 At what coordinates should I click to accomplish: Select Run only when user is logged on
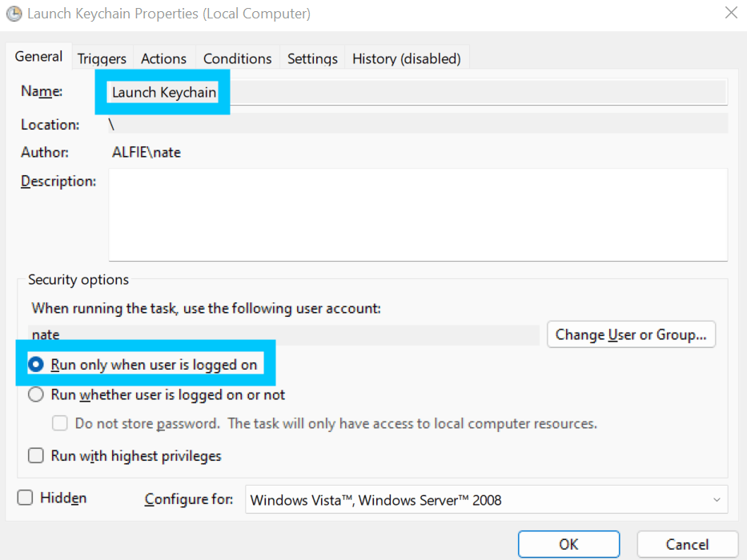tap(36, 365)
